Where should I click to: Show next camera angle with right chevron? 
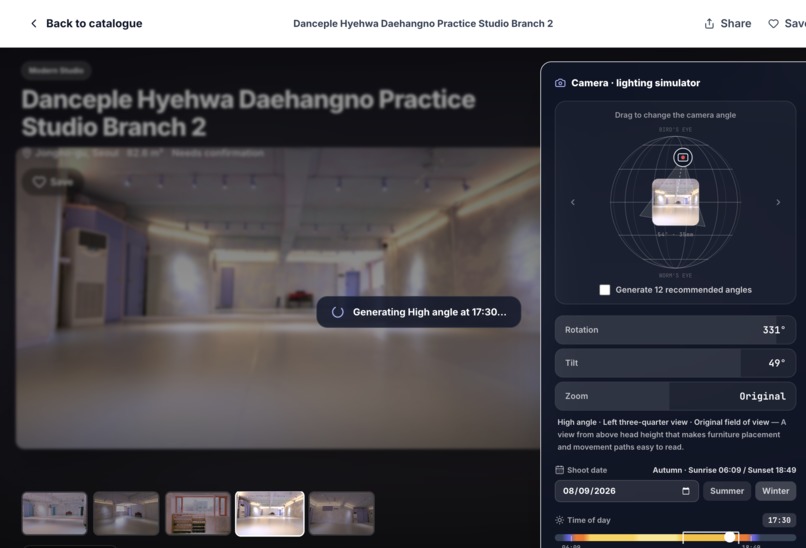pos(778,202)
